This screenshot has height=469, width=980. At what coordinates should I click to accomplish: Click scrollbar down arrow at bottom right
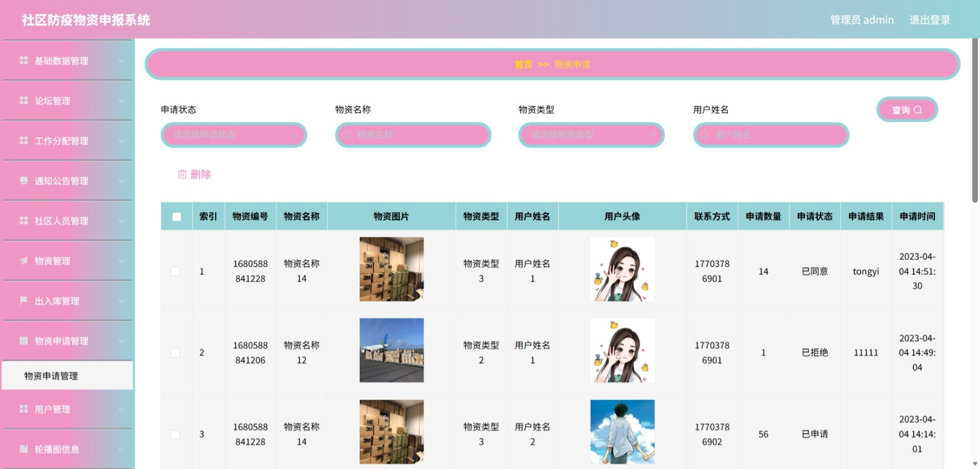pos(976,463)
